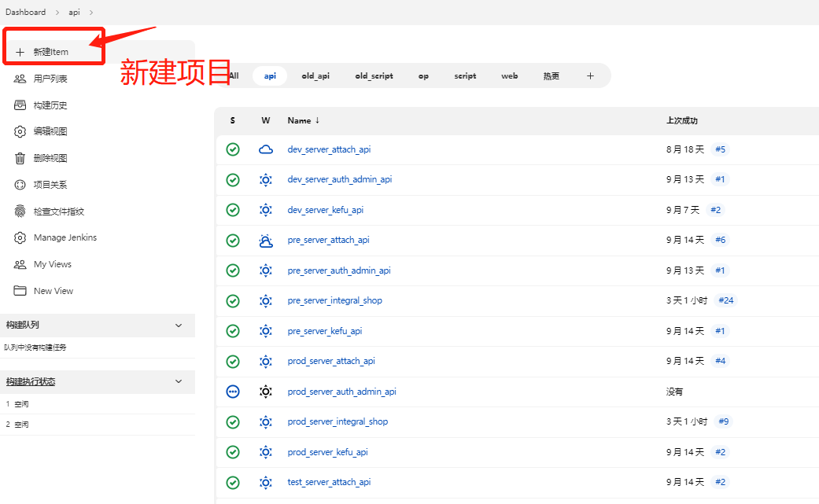Go to Dashboard in the breadcrumb
Image resolution: width=819 pixels, height=504 pixels.
click(26, 12)
